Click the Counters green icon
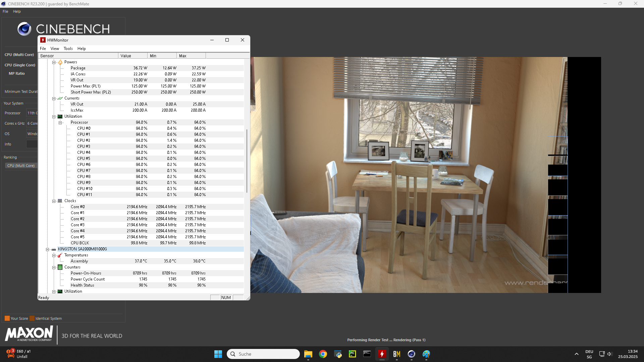 (x=60, y=267)
